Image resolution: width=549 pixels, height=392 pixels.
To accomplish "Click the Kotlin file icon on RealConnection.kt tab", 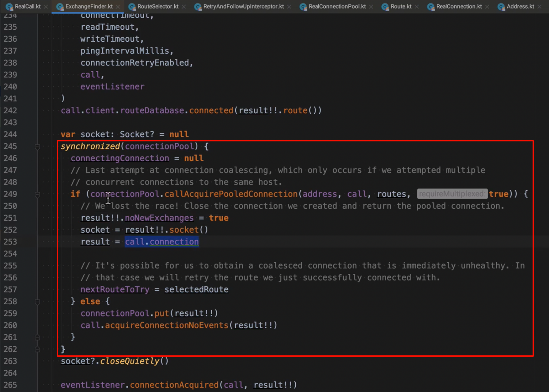I will [x=431, y=7].
